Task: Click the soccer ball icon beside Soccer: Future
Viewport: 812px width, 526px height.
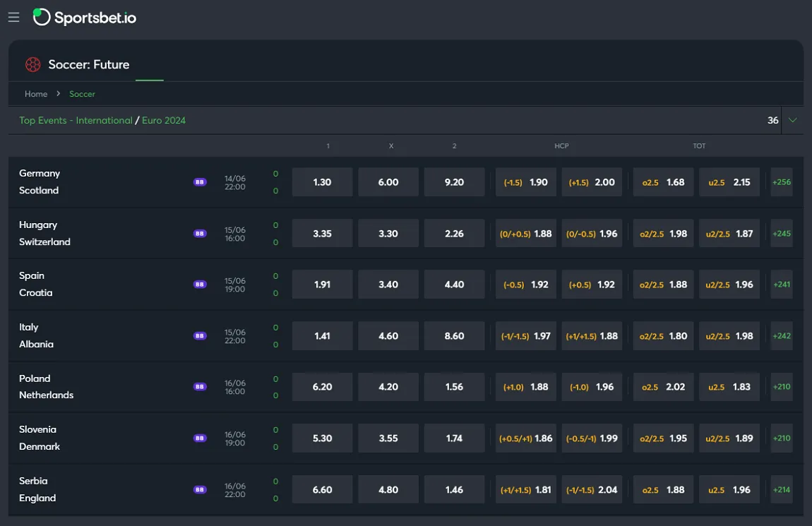Action: [x=32, y=64]
